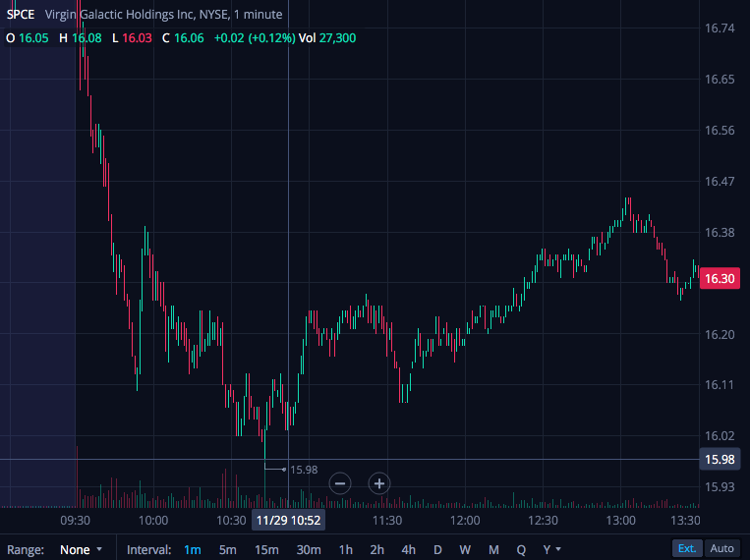750x560 pixels.
Task: Click the 16.74 price axis label
Action: pyautogui.click(x=720, y=28)
